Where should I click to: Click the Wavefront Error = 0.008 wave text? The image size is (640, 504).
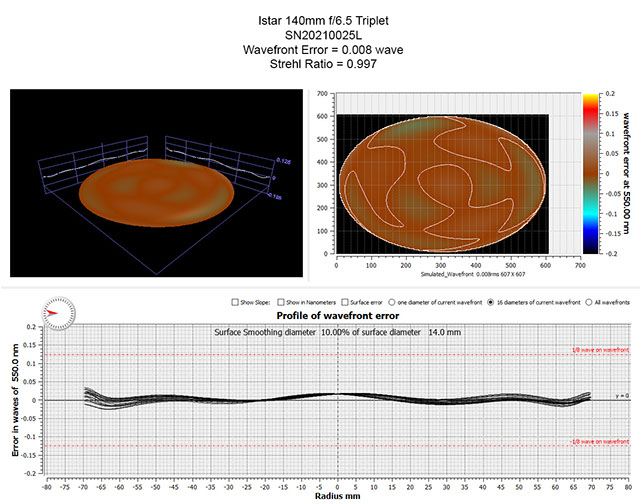[x=320, y=49]
